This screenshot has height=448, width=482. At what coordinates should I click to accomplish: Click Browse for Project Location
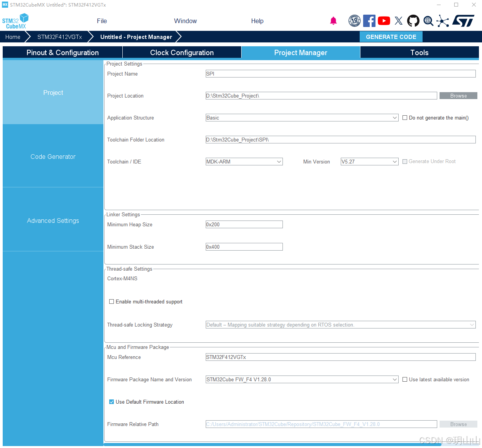click(x=458, y=96)
